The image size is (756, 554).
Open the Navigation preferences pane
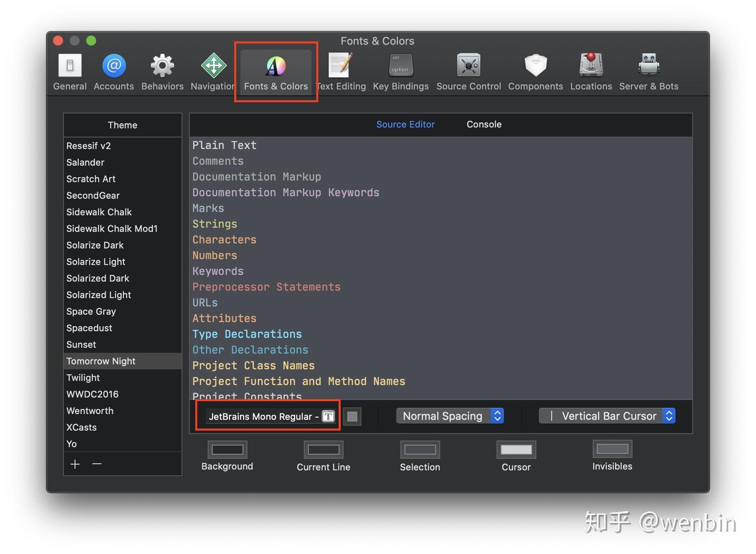point(213,72)
